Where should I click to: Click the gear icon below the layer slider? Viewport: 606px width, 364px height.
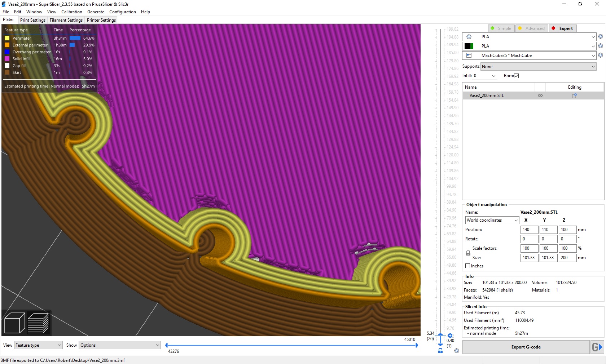[457, 350]
